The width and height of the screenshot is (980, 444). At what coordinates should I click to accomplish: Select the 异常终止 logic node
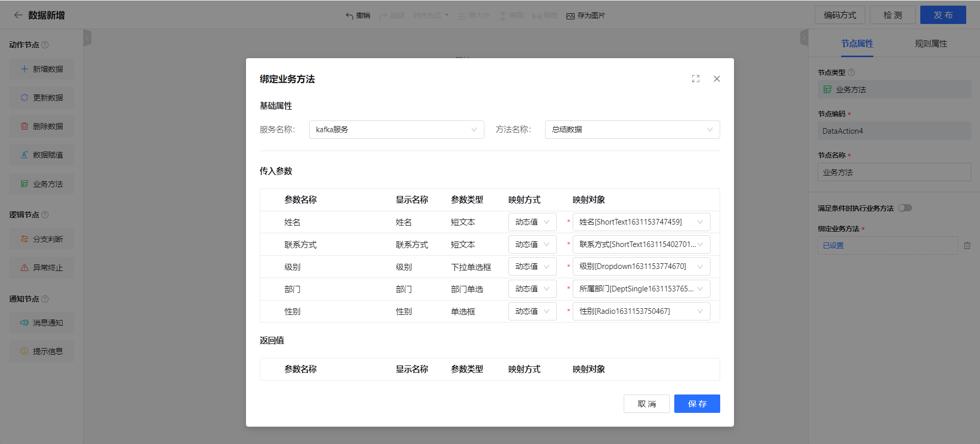coord(41,267)
